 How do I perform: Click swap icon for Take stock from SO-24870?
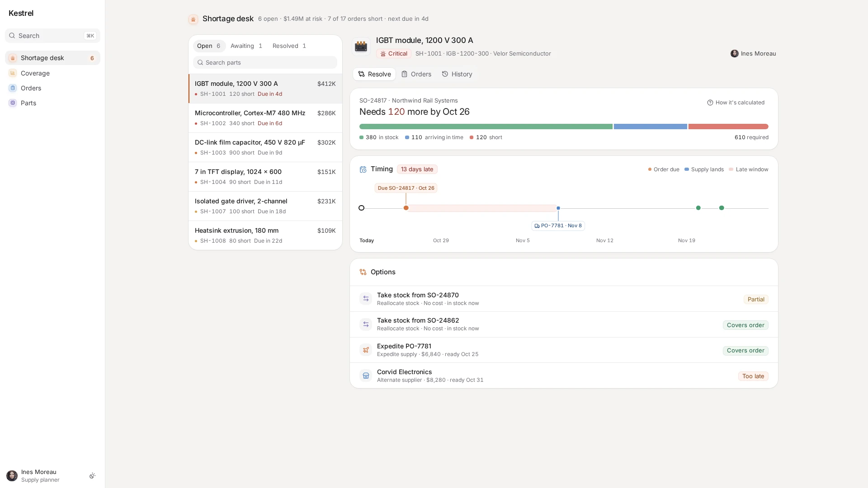(x=366, y=299)
